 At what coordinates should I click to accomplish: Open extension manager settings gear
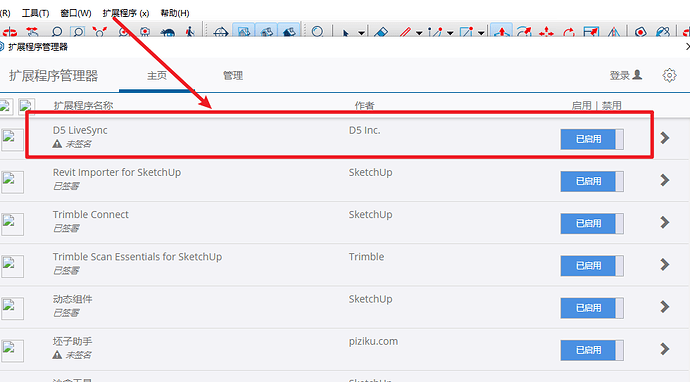(x=669, y=75)
